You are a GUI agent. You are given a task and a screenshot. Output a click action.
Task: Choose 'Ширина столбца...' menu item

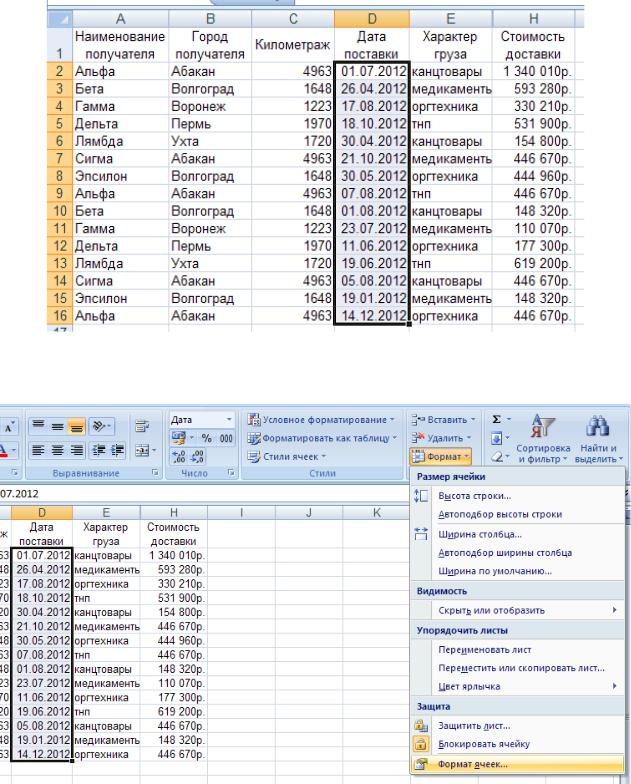point(518,534)
